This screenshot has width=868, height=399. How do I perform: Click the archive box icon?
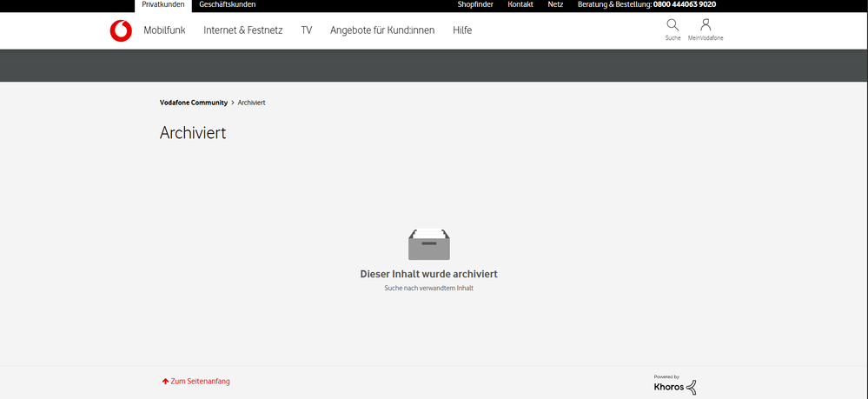(x=429, y=244)
